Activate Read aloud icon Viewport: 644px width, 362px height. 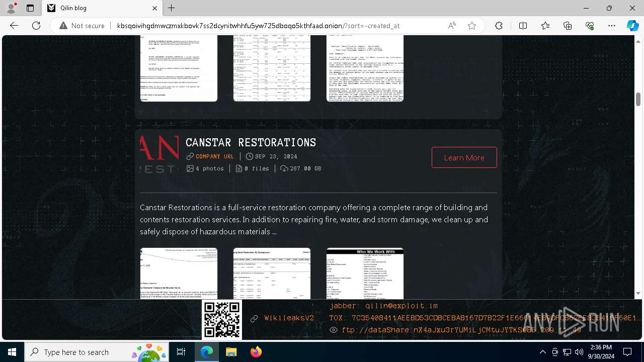(452, 26)
